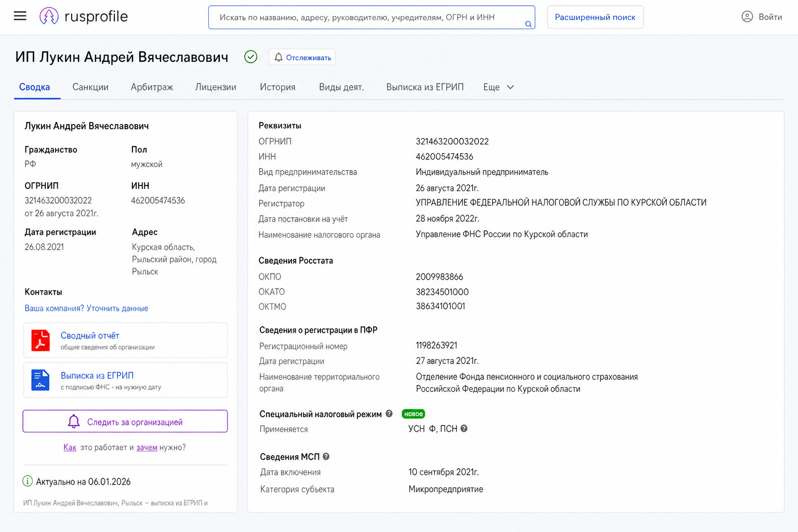The height and width of the screenshot is (532, 798).
Task: Click the Войти link
Action: point(770,17)
